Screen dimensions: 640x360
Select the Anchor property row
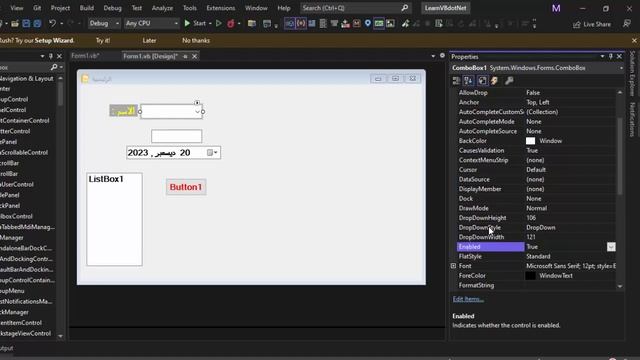point(536,102)
